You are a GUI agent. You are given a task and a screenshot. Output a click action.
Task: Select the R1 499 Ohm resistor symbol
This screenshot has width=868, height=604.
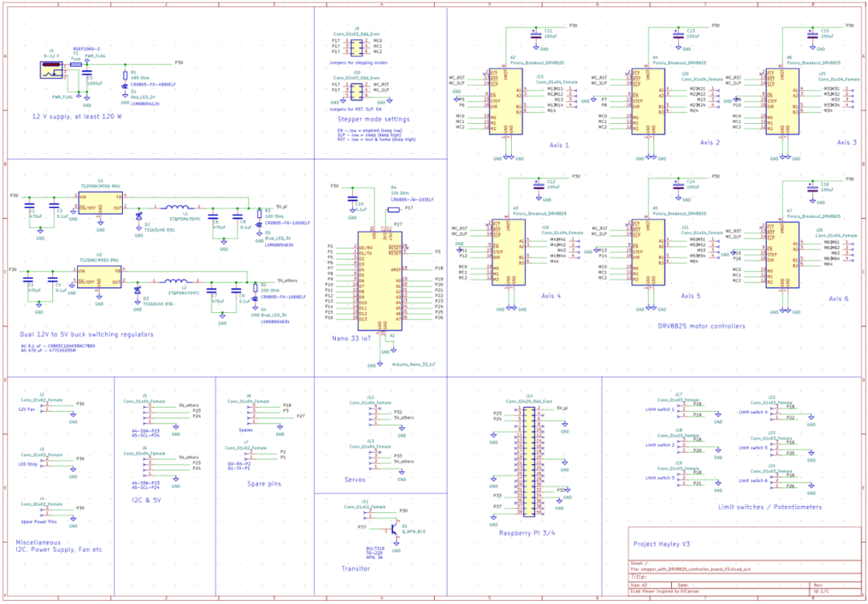click(125, 74)
